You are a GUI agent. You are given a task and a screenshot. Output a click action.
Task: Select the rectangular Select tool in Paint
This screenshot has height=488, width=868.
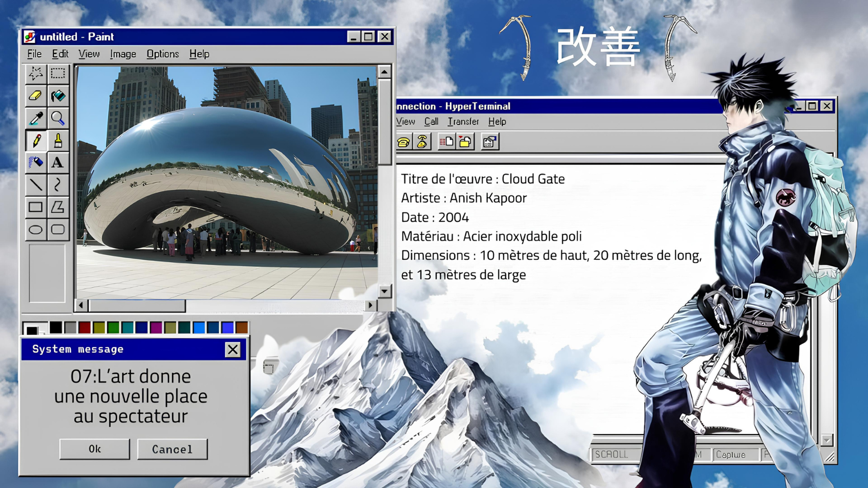tap(58, 73)
